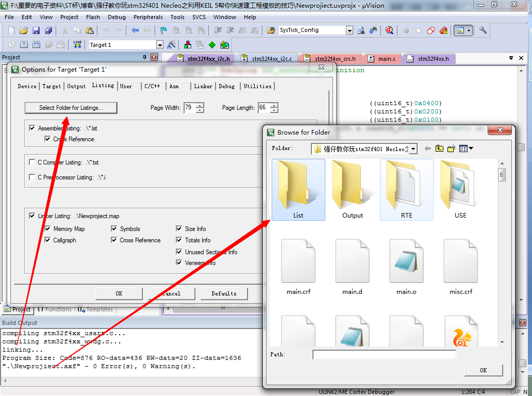Click the Browse dialog vertical scrollbar thumb
The height and width of the screenshot is (396, 532).
pos(502,175)
